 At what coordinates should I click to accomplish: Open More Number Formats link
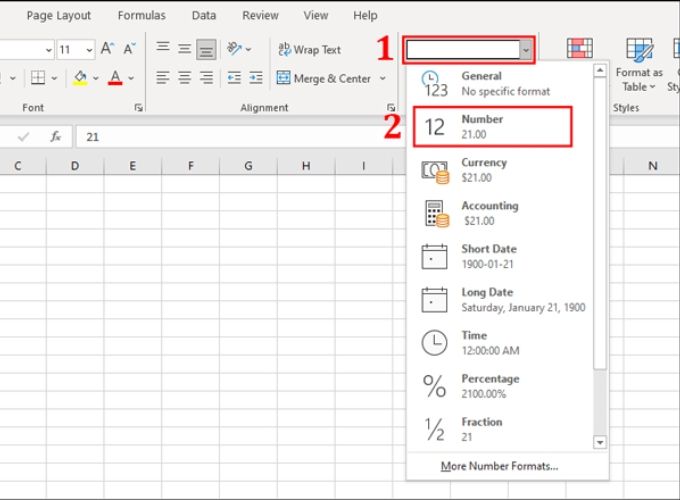(x=499, y=466)
